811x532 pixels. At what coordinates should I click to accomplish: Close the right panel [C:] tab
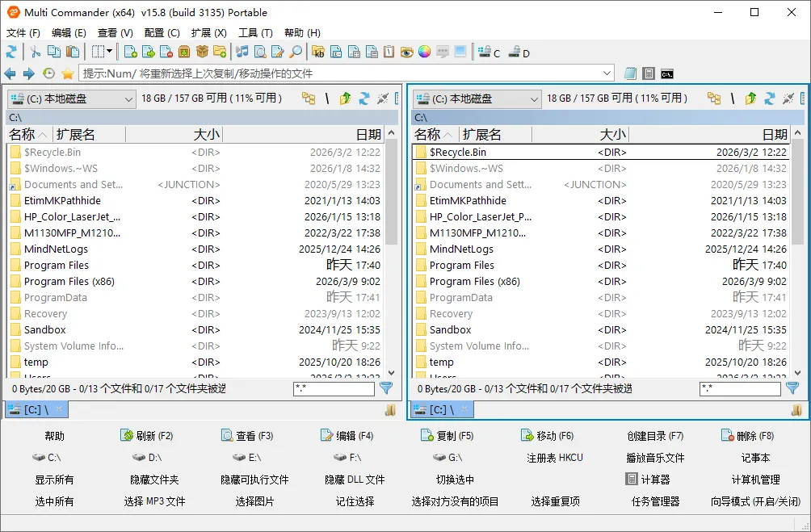click(x=464, y=409)
